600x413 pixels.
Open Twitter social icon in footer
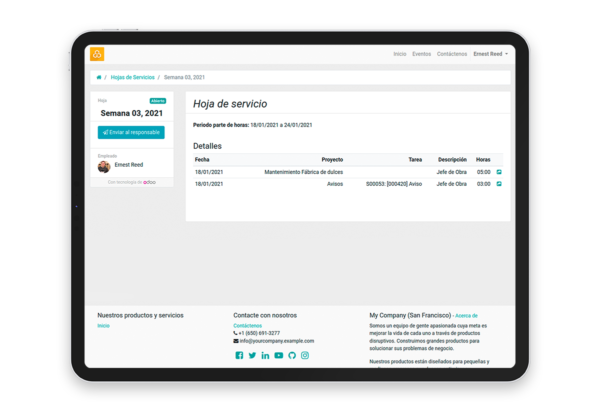252,355
